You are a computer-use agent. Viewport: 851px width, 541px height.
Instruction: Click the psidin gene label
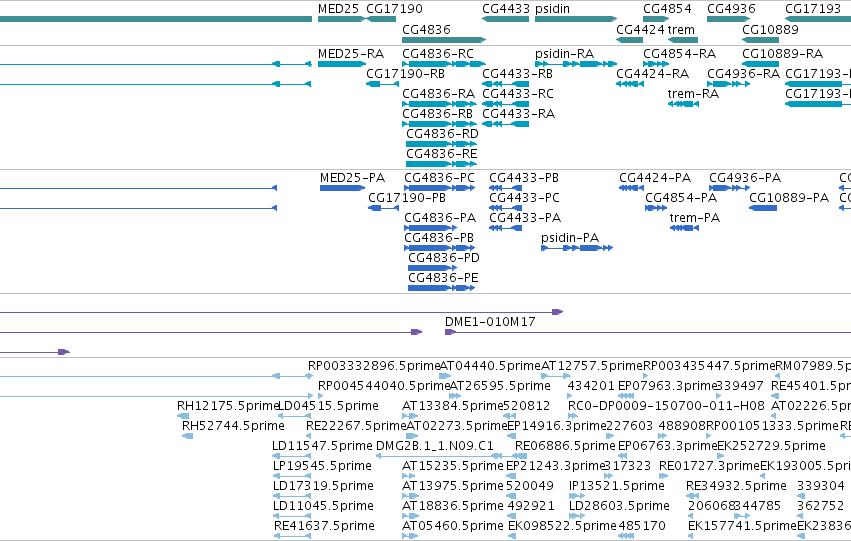point(552,9)
